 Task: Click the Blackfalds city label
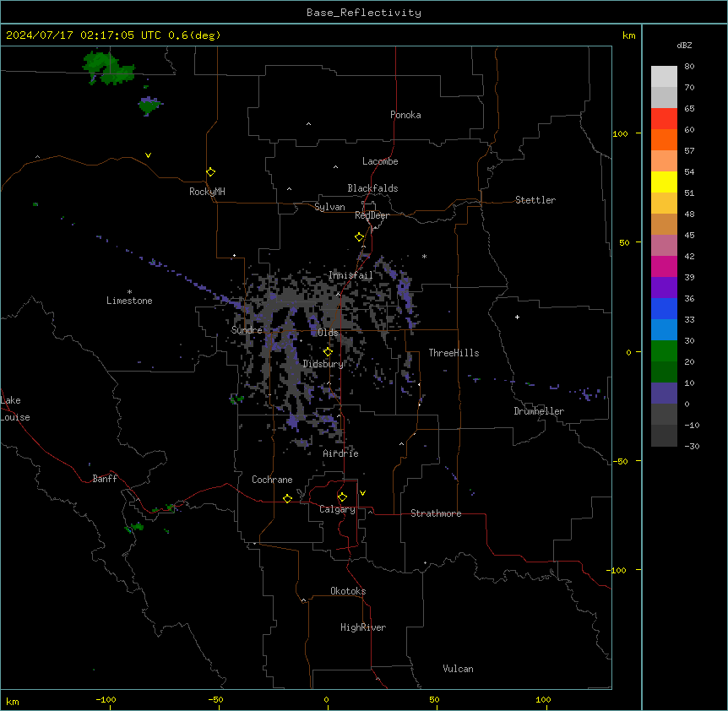pos(372,188)
